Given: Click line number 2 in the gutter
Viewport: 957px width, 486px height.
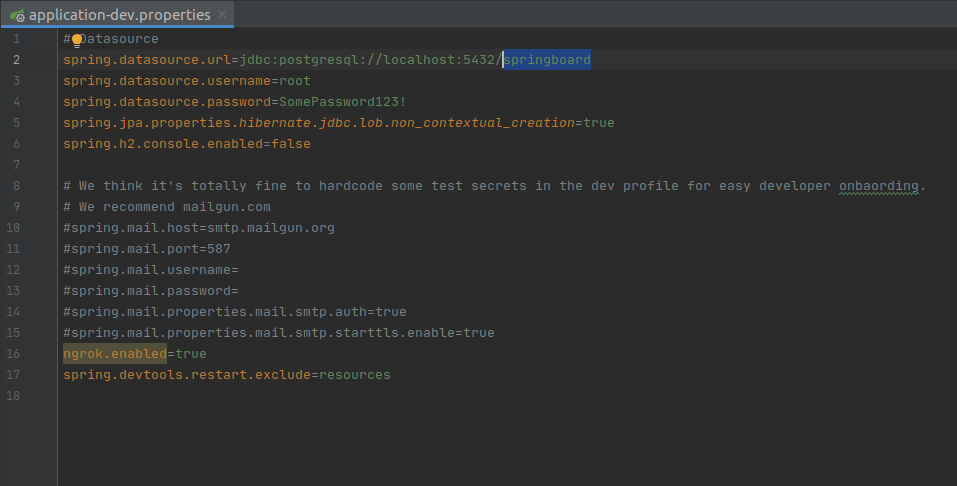Looking at the screenshot, I should tap(16, 60).
